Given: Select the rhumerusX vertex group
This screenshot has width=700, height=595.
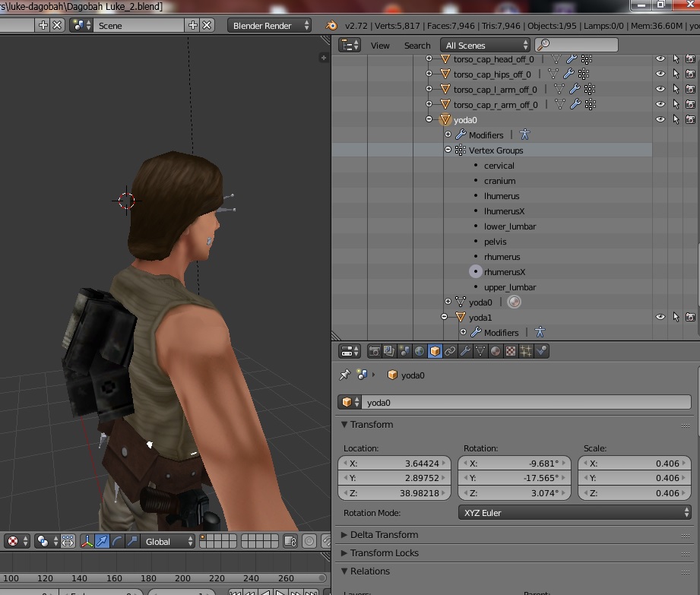Looking at the screenshot, I should tap(505, 272).
